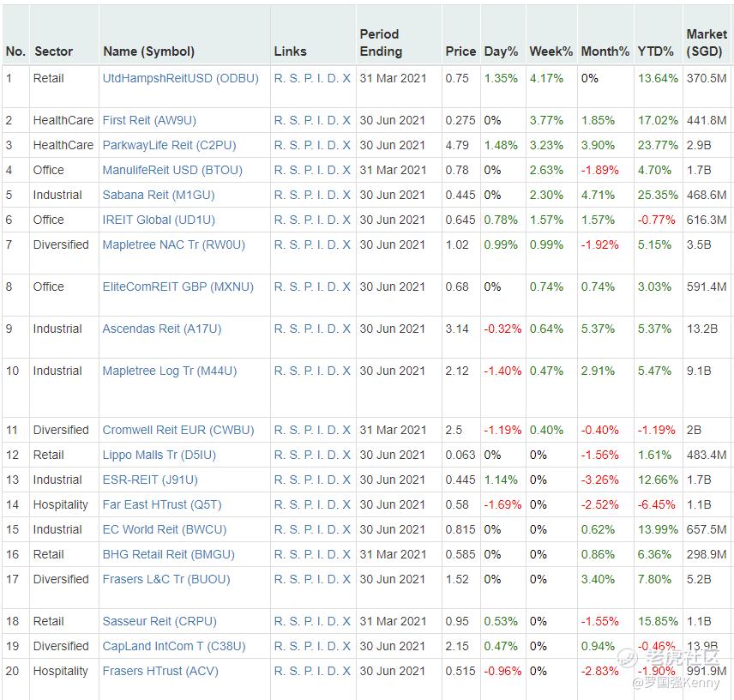Click the No. column header
This screenshot has width=734, height=700.
coord(15,51)
